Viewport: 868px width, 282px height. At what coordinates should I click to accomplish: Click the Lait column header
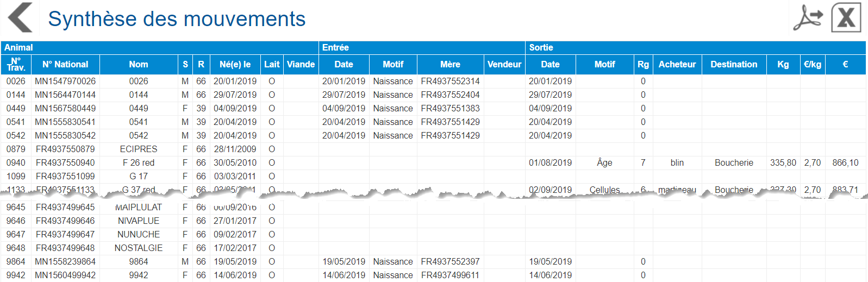pyautogui.click(x=272, y=64)
